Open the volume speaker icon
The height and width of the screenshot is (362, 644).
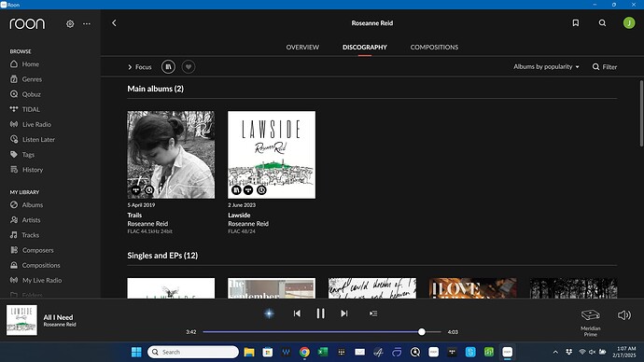[x=624, y=315]
